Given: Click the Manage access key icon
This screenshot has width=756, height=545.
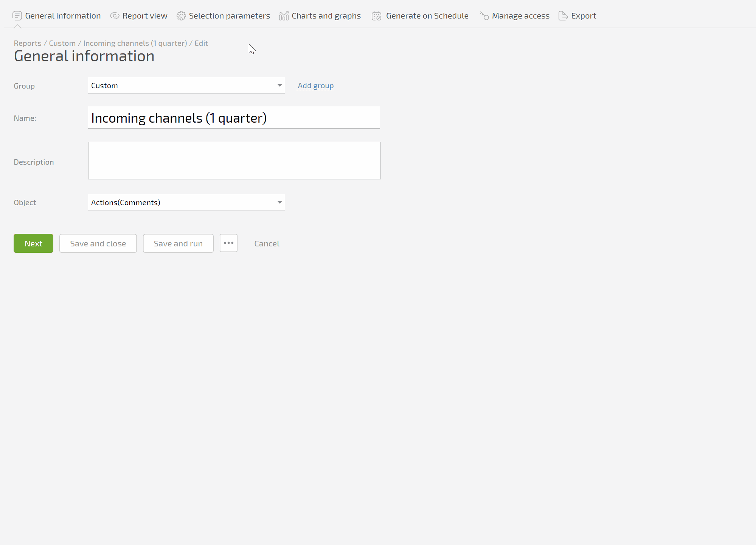Looking at the screenshot, I should click(x=484, y=16).
